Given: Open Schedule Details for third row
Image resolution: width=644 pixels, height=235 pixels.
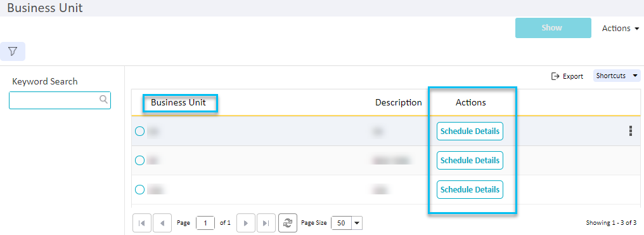Looking at the screenshot, I should tap(470, 189).
